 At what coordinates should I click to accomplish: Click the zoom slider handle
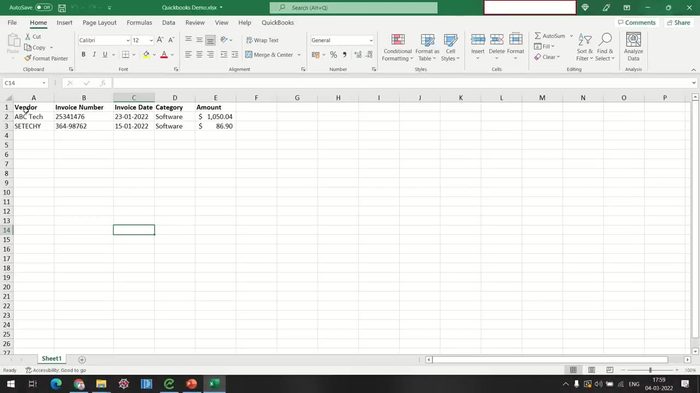[650, 370]
